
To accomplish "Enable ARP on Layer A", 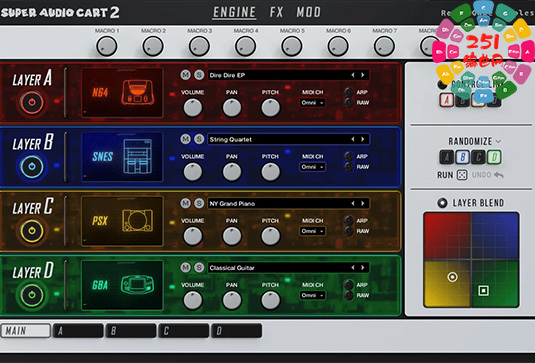I will tap(349, 92).
